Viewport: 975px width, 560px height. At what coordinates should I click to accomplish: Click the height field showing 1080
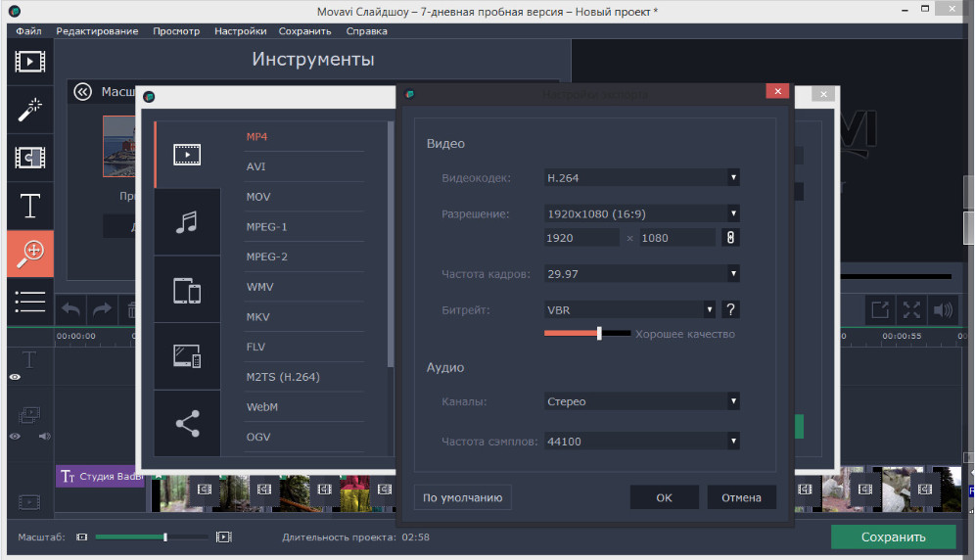(677, 238)
